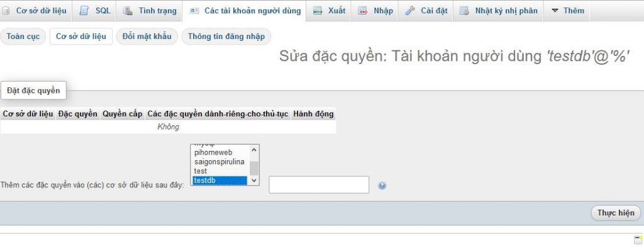Click the Thêm down-arrow icon
The height and width of the screenshot is (247, 644).
click(x=555, y=11)
